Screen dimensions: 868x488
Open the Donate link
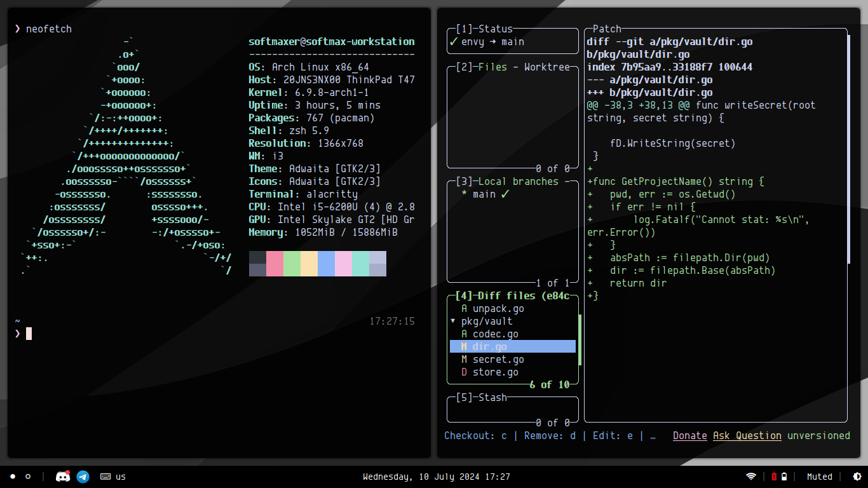tap(690, 436)
